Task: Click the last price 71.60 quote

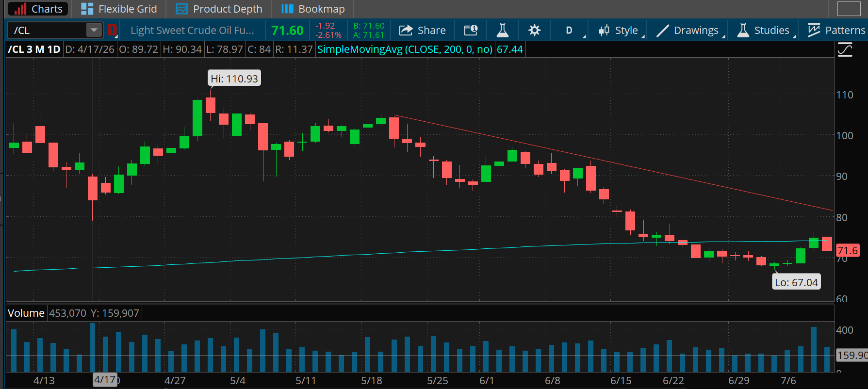Action: pos(287,30)
